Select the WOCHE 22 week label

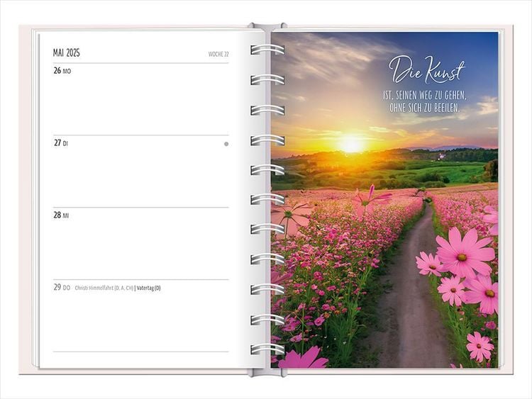click(218, 54)
